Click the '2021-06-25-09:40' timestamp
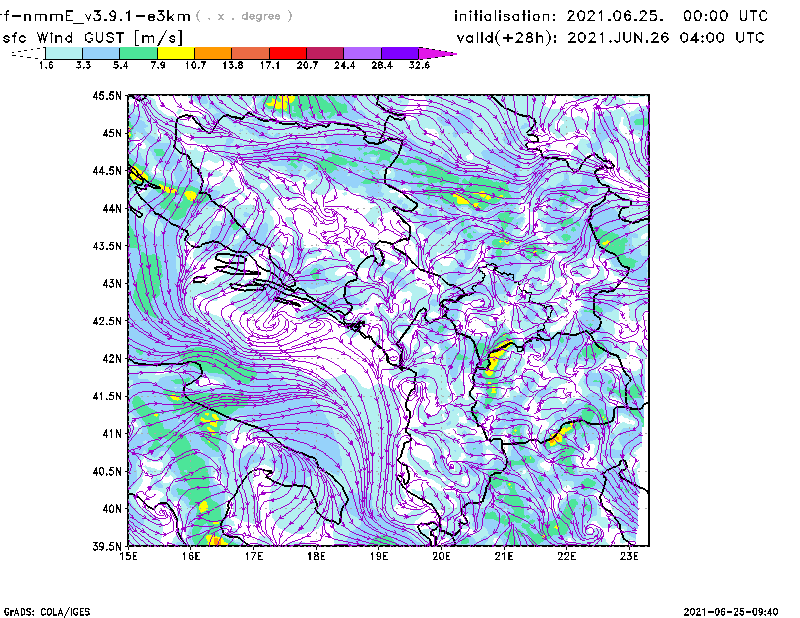The width and height of the screenshot is (800, 618). point(731,612)
